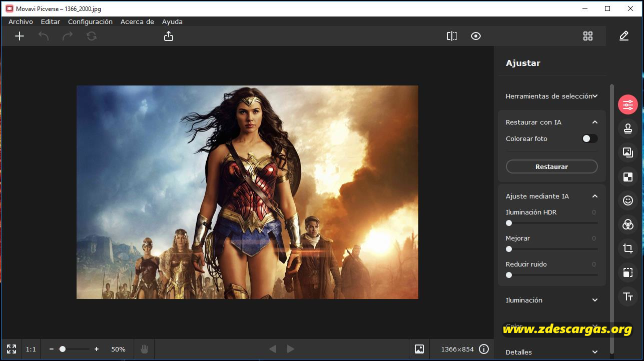Click the minus zoom out icon
This screenshot has height=361, width=644.
pyautogui.click(x=52, y=349)
